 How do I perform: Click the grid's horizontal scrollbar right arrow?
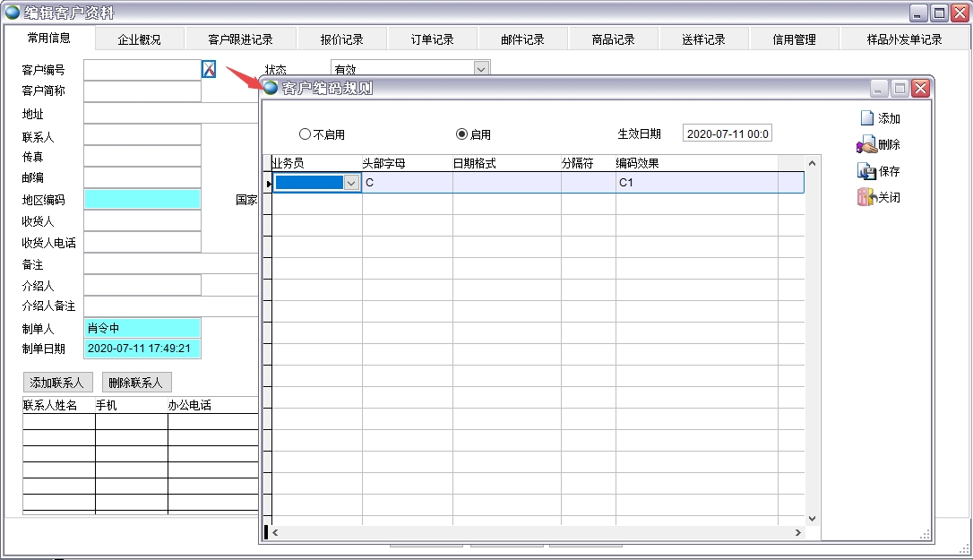point(797,532)
